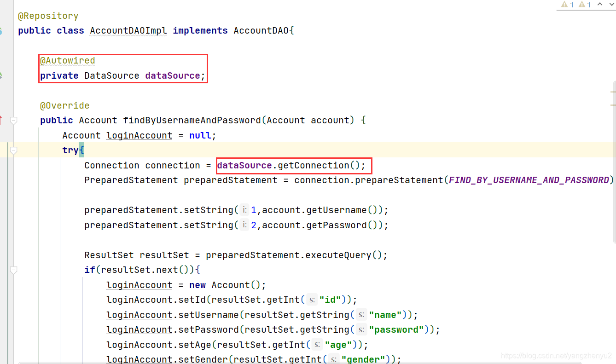Click dataSource field name in private declaration
The height and width of the screenshot is (364, 616).
tap(173, 76)
